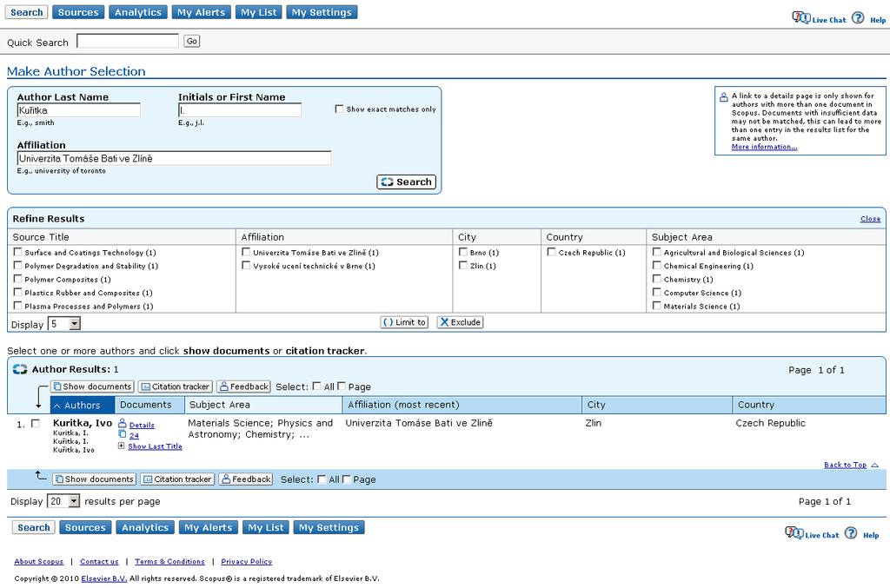Open Privacy Policy footer link
The width and height of the screenshot is (890, 588).
tap(246, 561)
